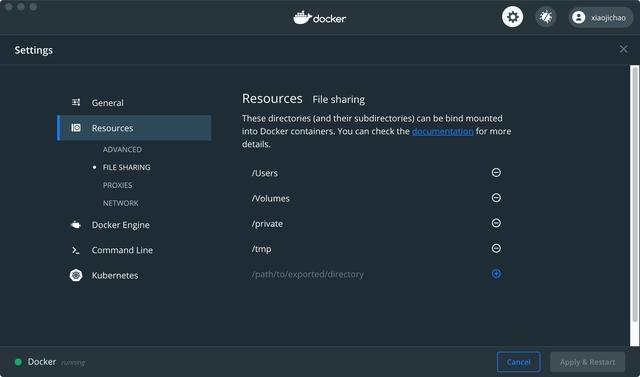Image resolution: width=640 pixels, height=377 pixels.
Task: Select the FILE SHARING subsection
Action: (x=127, y=167)
